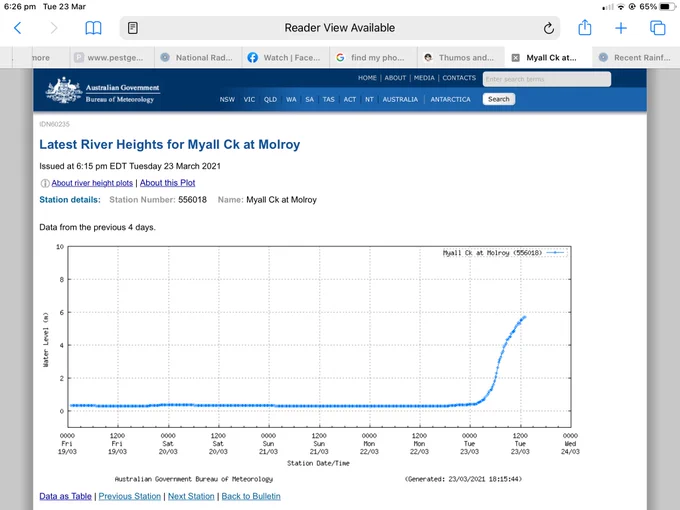This screenshot has height=510, width=680.
Task: Tap the Wi-Fi icon in the status bar
Action: tap(621, 7)
